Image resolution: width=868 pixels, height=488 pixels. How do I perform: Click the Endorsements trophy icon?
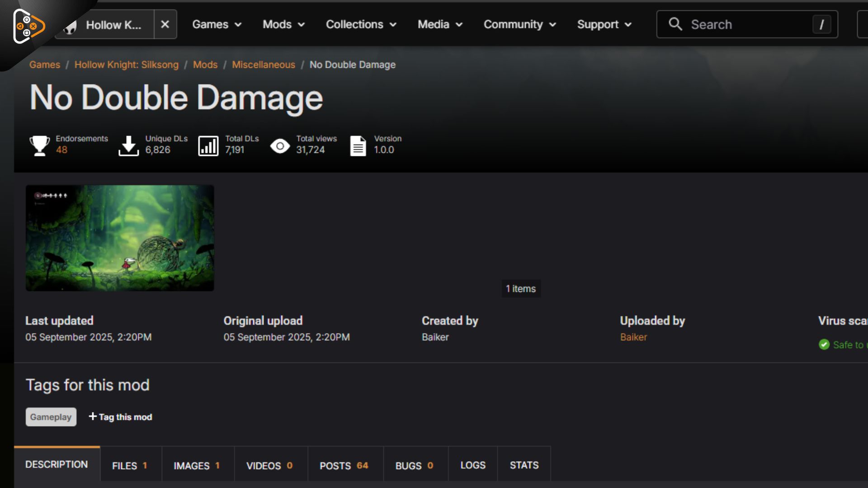pos(40,145)
